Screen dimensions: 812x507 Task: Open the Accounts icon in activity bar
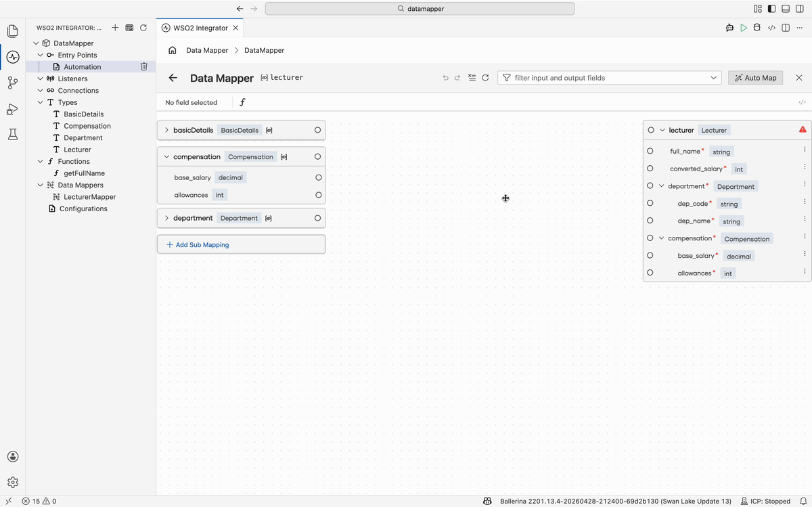12,457
